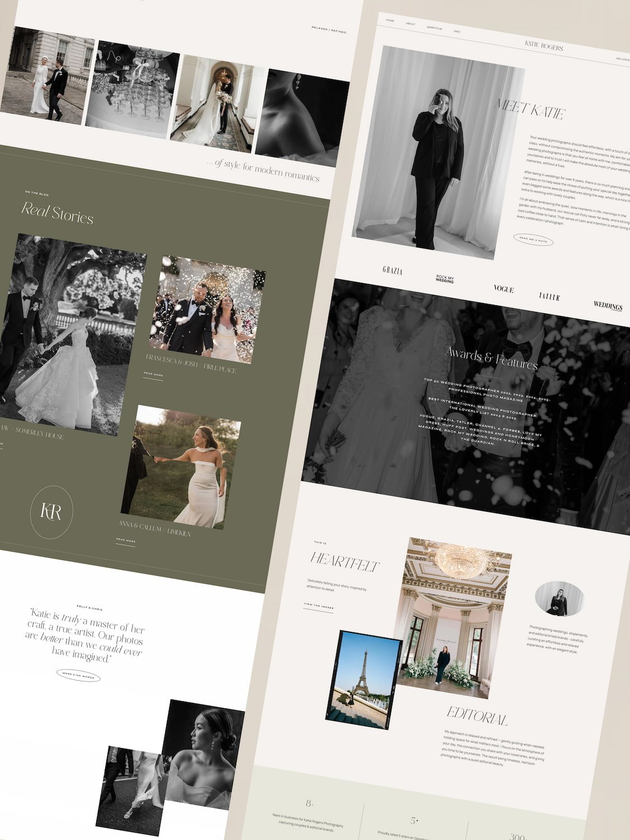Click the oval portrait of Katie
The width and height of the screenshot is (630, 840).
559,599
